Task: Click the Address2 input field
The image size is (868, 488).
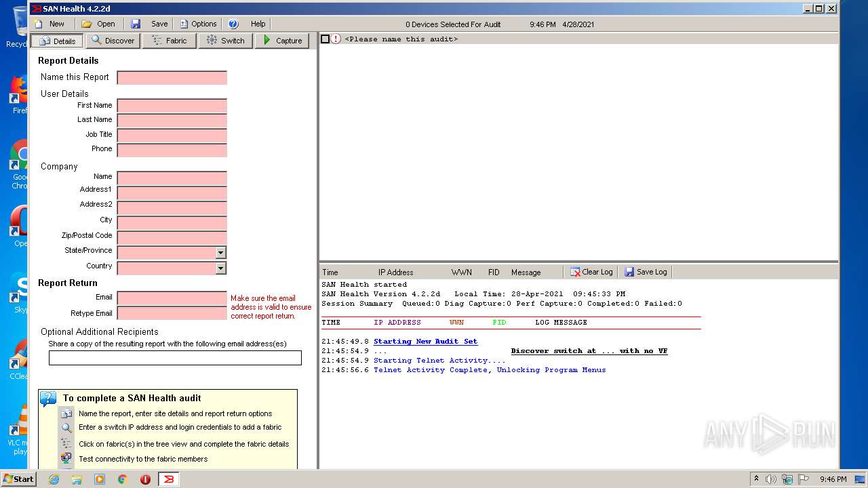Action: click(x=172, y=208)
